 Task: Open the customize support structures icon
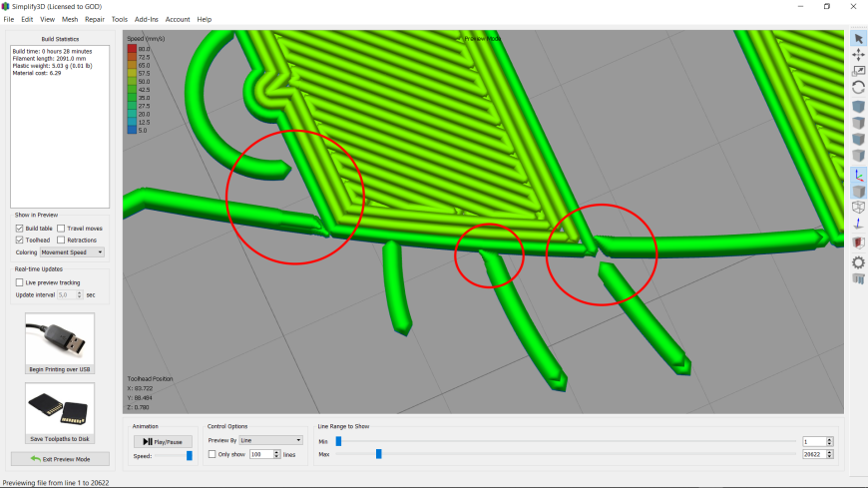tap(859, 278)
